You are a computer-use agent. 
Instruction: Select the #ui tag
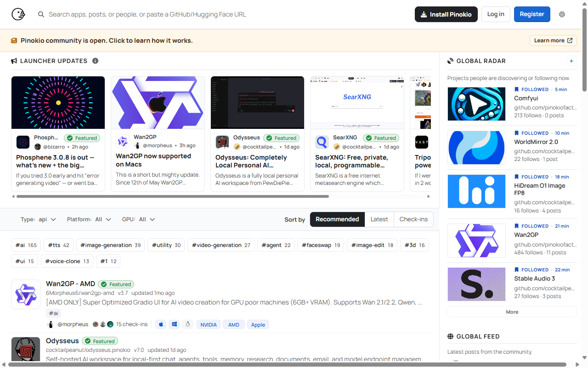point(25,261)
